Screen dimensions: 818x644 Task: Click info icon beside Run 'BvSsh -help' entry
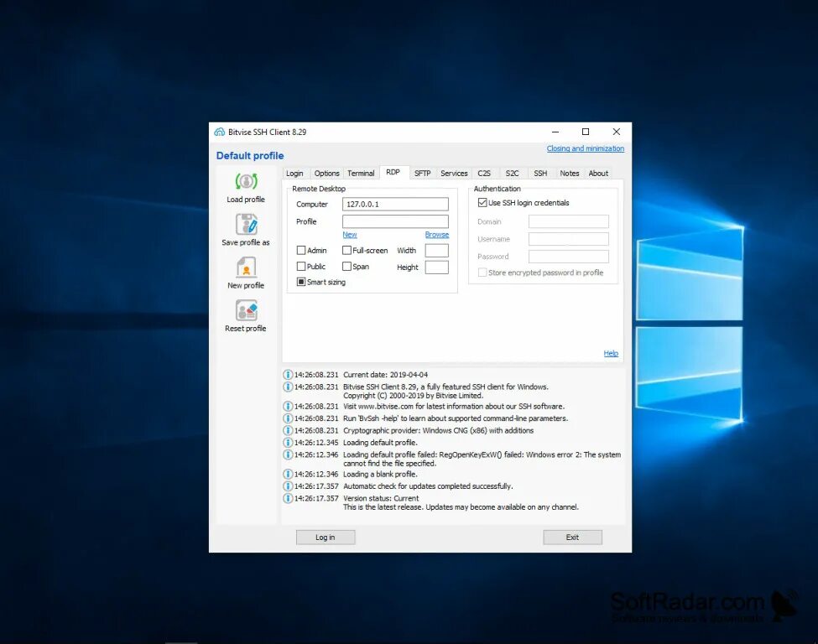click(288, 418)
